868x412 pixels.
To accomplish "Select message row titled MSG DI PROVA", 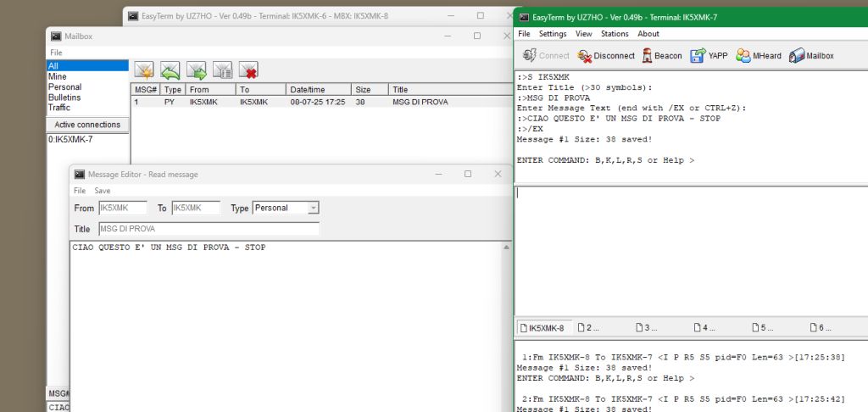I will (x=323, y=103).
